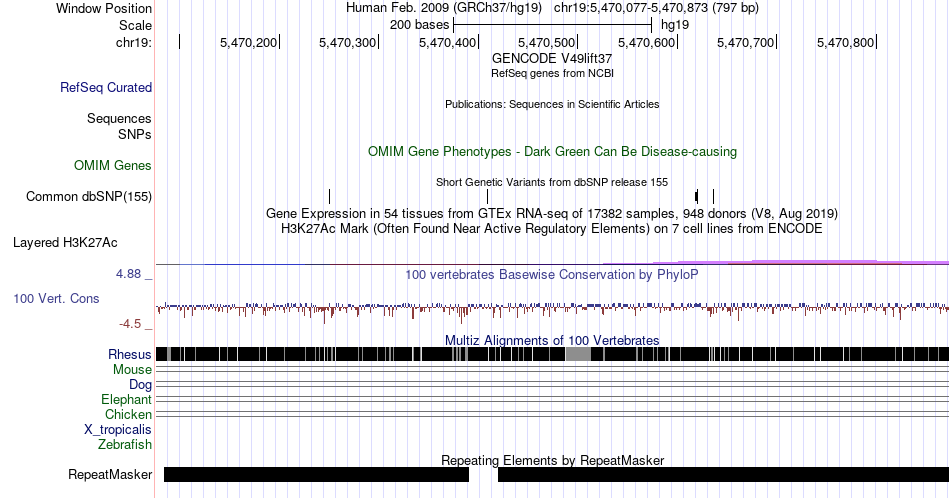Viewport: 950px width, 498px height.
Task: Click the 'RefSeq genes from NCBI' title
Action: (x=552, y=73)
